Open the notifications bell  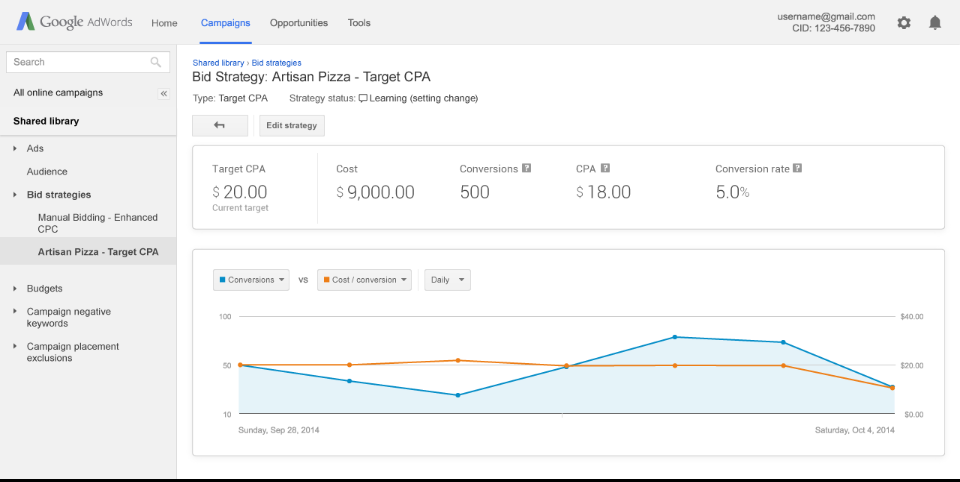point(935,22)
